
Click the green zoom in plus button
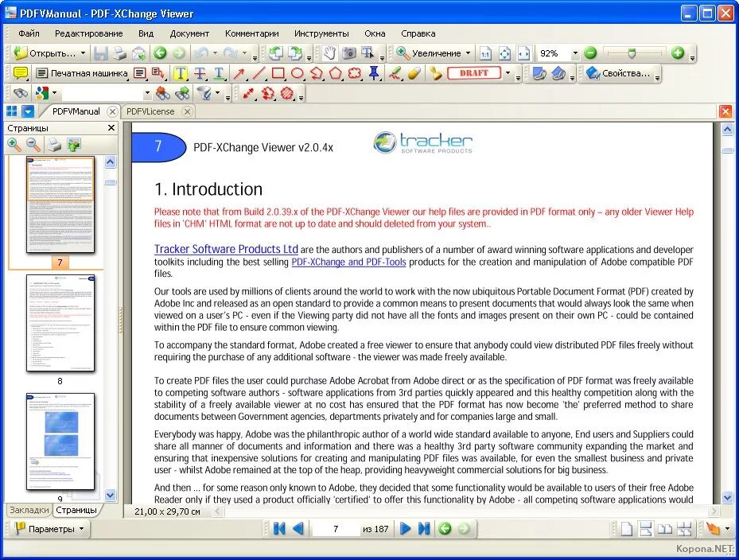pyautogui.click(x=678, y=53)
